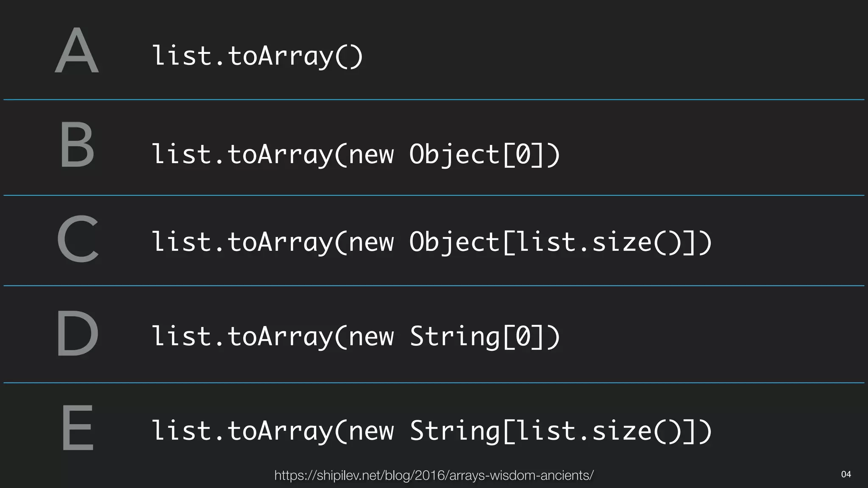This screenshot has width=868, height=488.
Task: Click the slide number 04
Action: tap(846, 474)
